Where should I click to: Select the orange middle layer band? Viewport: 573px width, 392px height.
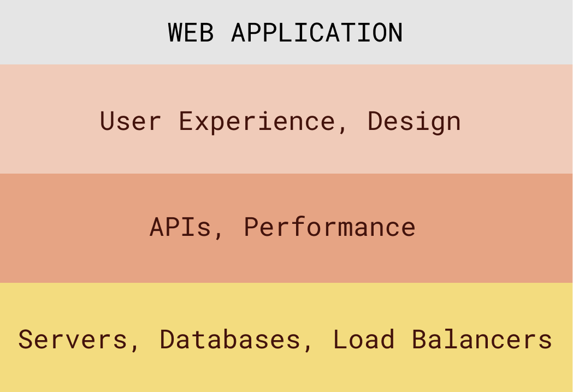286,228
